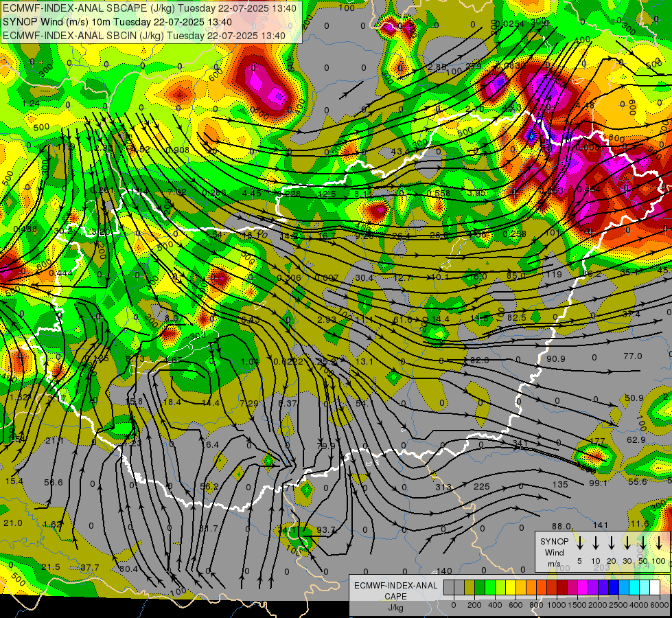Click the 20 m/s wind legend arrow
Viewport: 672px width, 618px height.
(x=612, y=543)
